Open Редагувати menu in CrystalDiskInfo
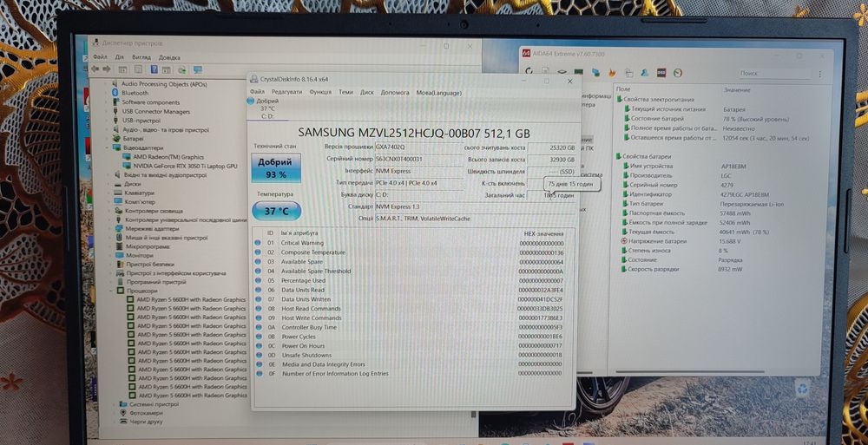The width and height of the screenshot is (868, 445). (x=286, y=92)
